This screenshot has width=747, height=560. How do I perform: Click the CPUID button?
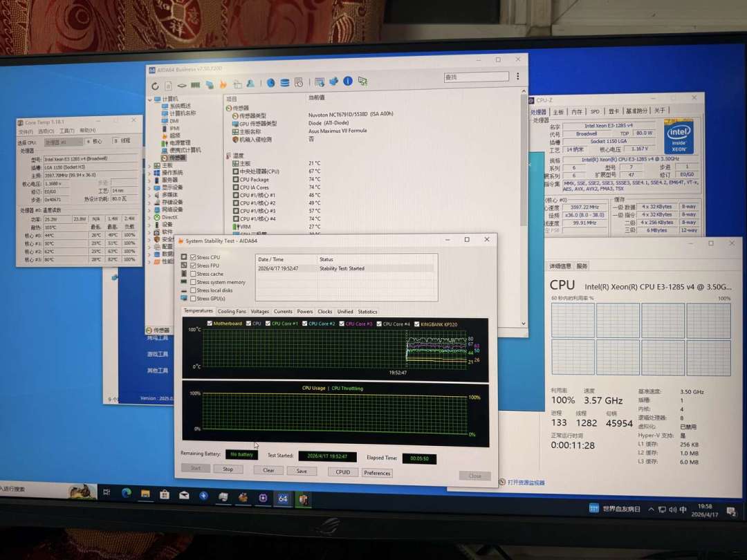342,472
